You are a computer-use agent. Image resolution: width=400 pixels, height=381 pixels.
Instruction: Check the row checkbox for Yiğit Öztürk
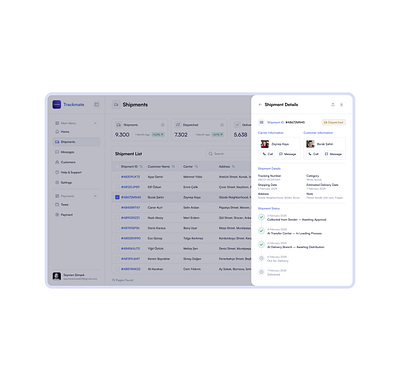pos(117,248)
